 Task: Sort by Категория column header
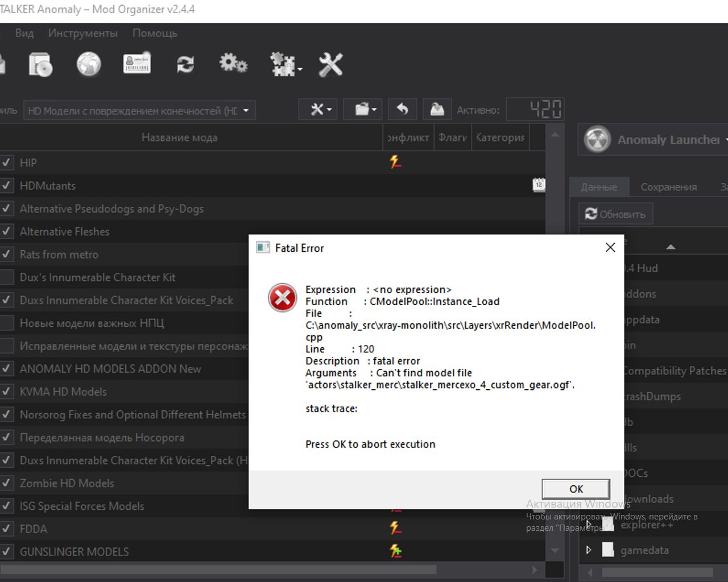click(x=500, y=138)
